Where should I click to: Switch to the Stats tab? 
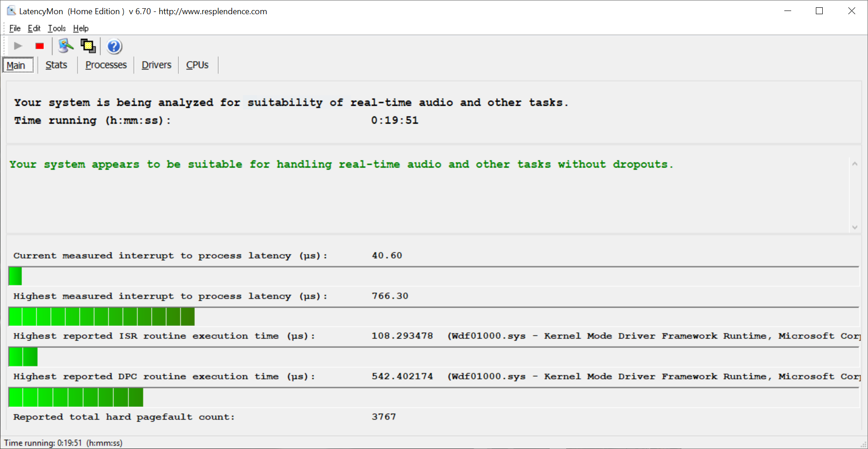click(x=56, y=65)
